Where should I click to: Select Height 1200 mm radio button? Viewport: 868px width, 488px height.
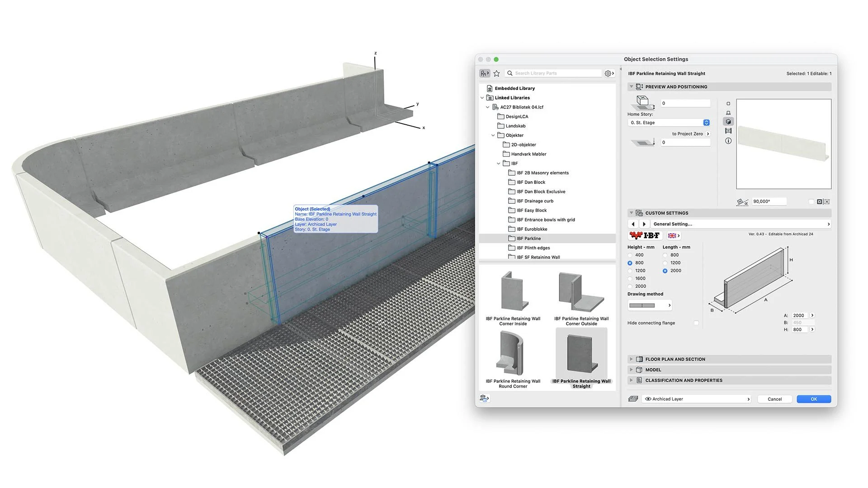pos(630,271)
